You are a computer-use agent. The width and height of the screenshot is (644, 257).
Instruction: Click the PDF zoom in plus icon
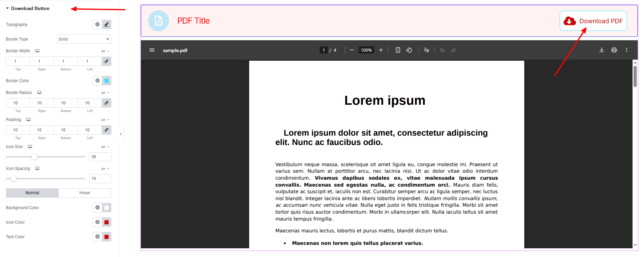pos(381,50)
